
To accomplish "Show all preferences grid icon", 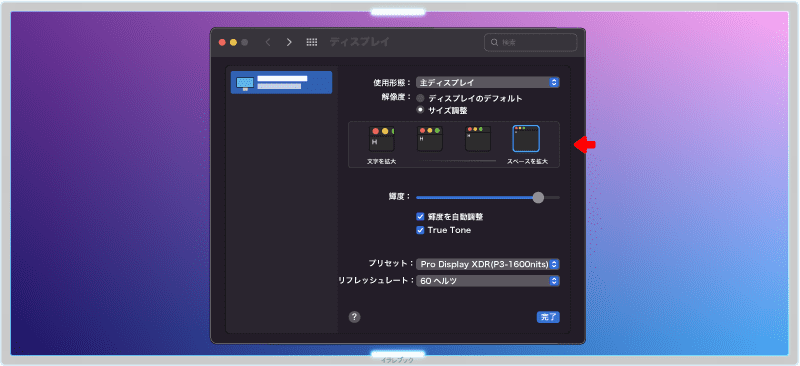I will pos(312,42).
